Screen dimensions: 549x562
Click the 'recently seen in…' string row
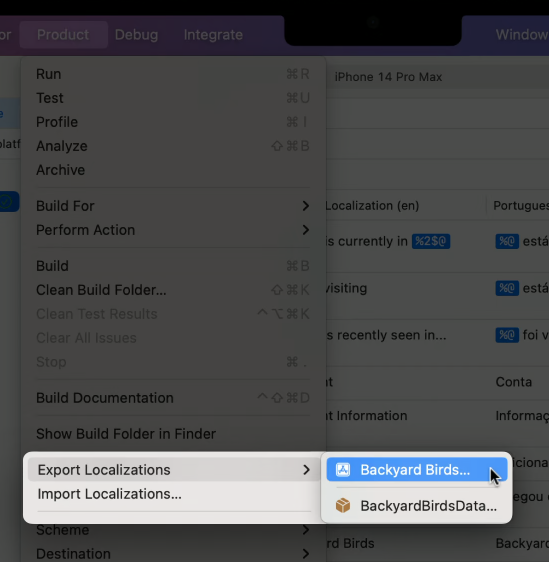pos(386,335)
